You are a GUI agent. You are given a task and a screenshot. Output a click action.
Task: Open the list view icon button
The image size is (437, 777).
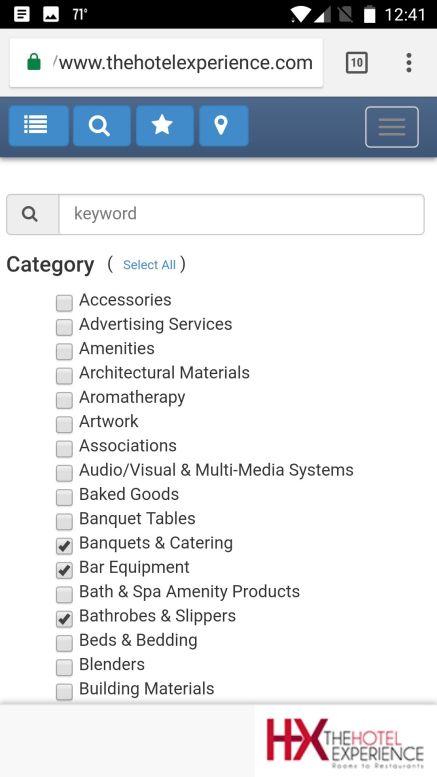[x=39, y=125]
